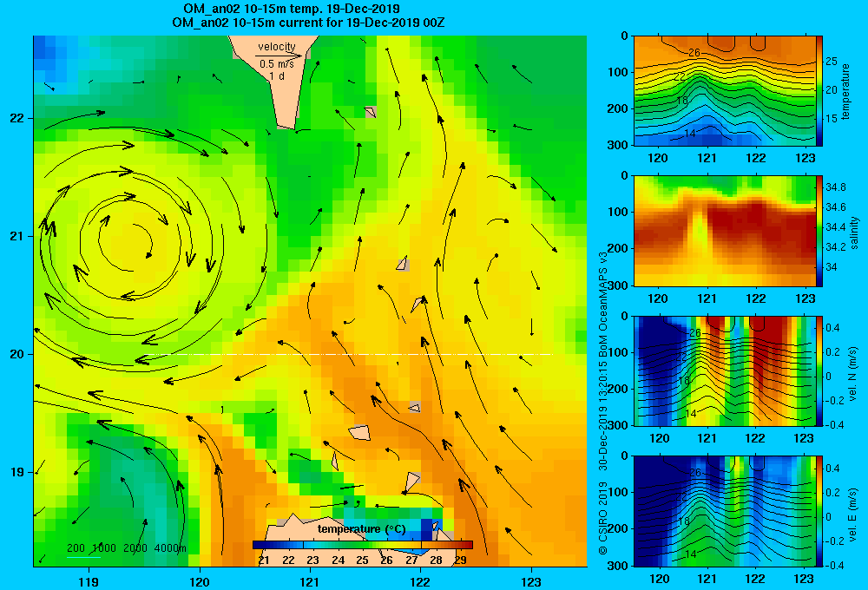
Task: Click the cyan depth legend line under "200"
Action: (83, 556)
